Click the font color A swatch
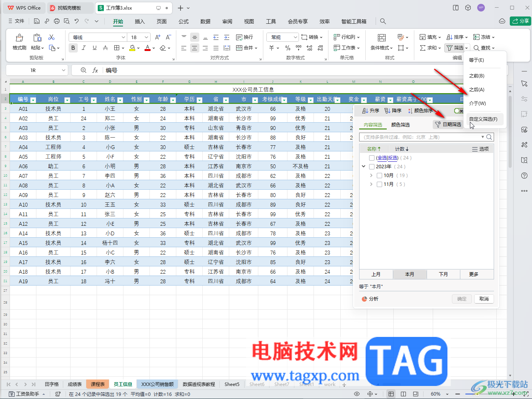532x399 pixels. [148, 48]
